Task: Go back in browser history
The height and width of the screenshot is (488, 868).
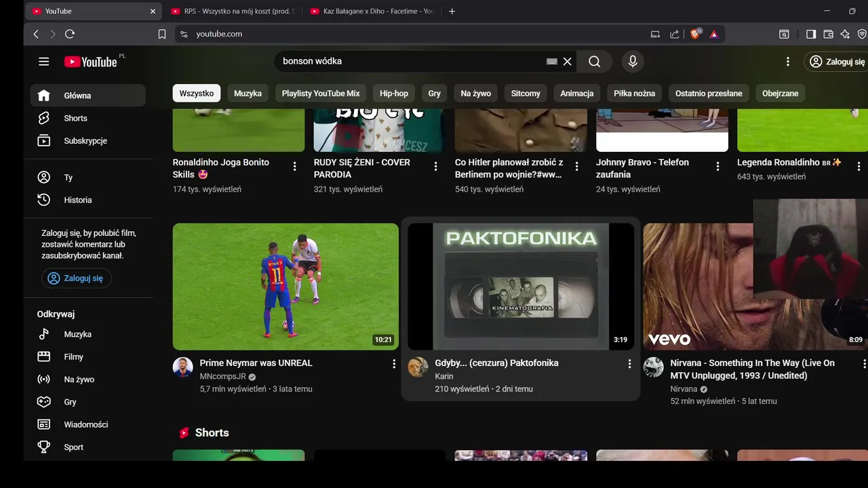Action: [x=37, y=34]
